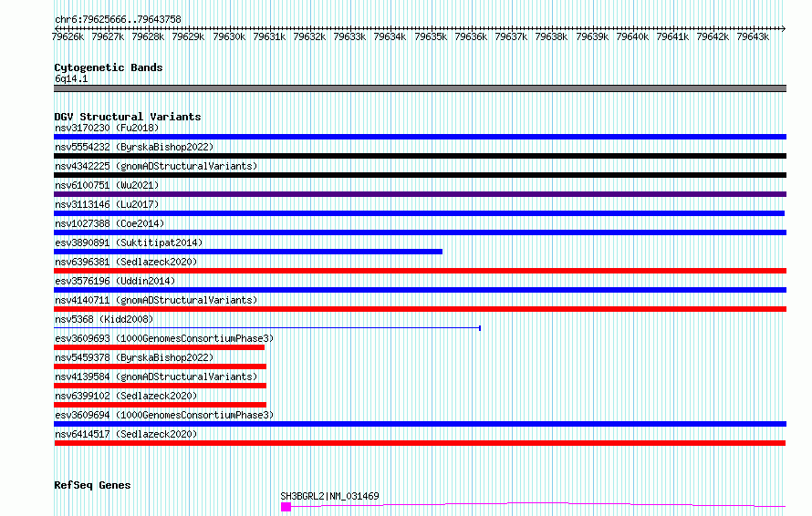Select the nsv5554232 (ByrskaBishop2022) label
Image resolution: width=812 pixels, height=516 pixels.
click(134, 147)
